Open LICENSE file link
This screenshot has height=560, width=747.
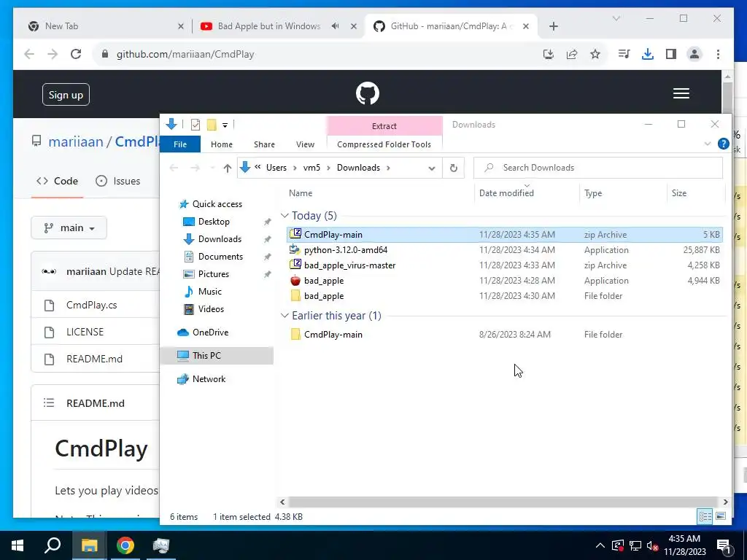click(x=85, y=332)
